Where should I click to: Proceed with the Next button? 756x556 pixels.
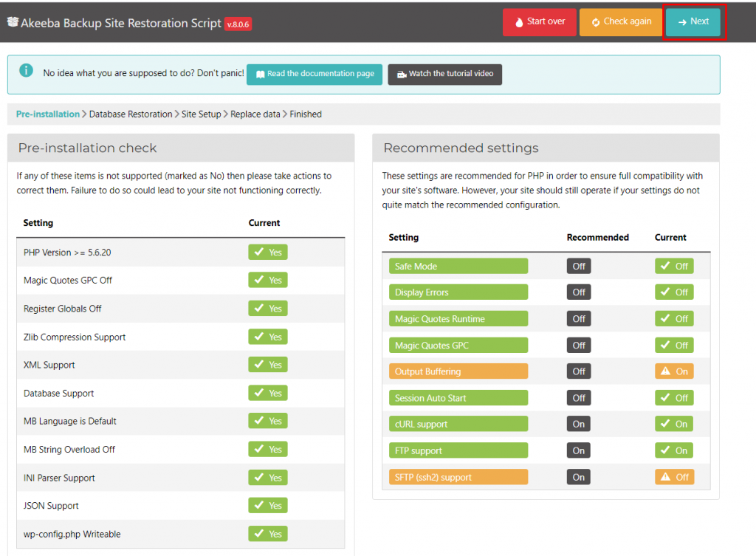[x=693, y=21]
